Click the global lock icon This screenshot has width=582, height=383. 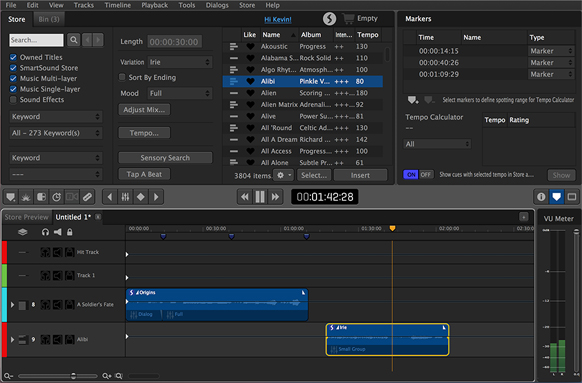[69, 232]
